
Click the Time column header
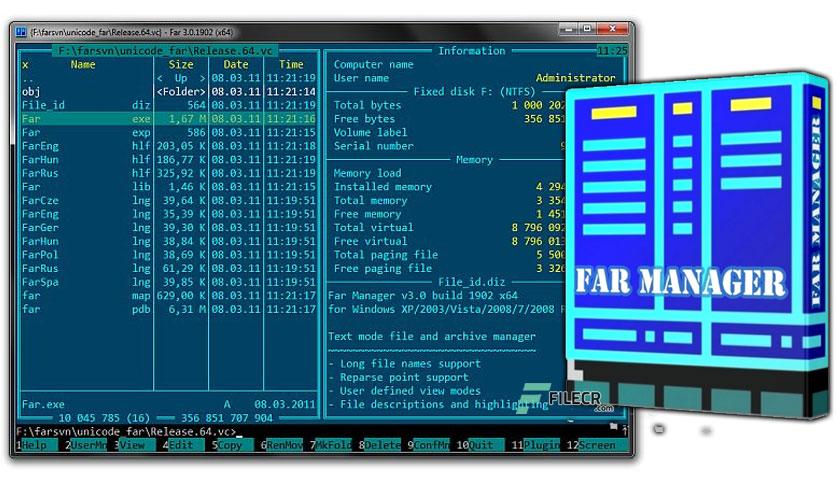(x=291, y=64)
